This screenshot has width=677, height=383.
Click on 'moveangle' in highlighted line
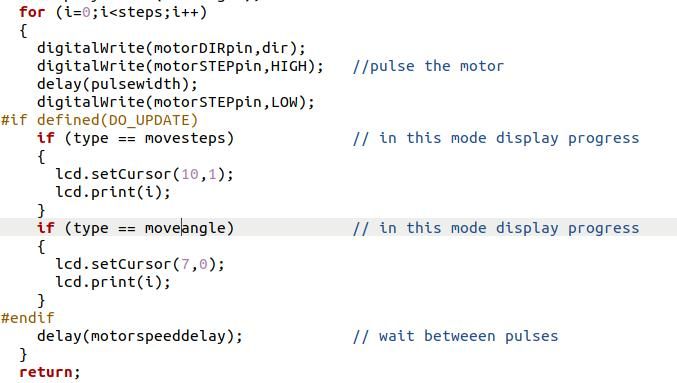point(185,228)
